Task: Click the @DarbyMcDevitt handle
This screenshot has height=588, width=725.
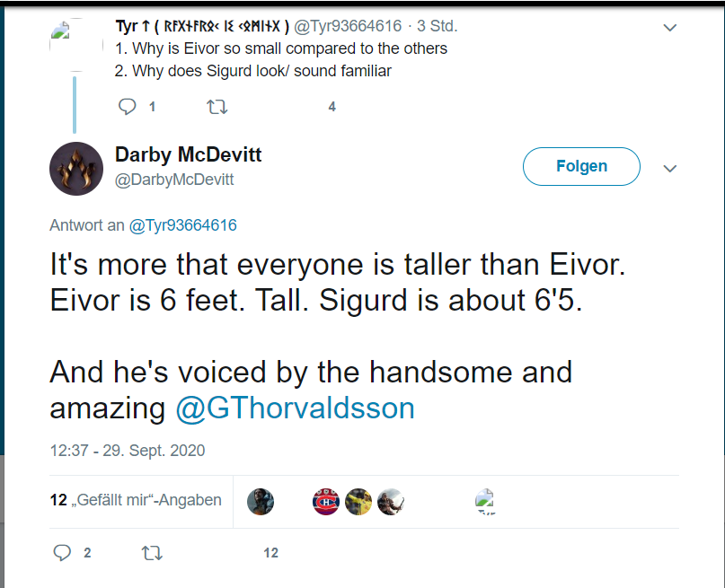Action: coord(174,180)
